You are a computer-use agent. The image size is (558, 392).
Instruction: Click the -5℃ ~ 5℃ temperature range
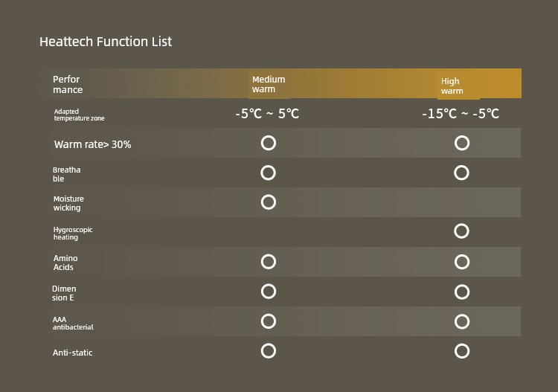[267, 114]
